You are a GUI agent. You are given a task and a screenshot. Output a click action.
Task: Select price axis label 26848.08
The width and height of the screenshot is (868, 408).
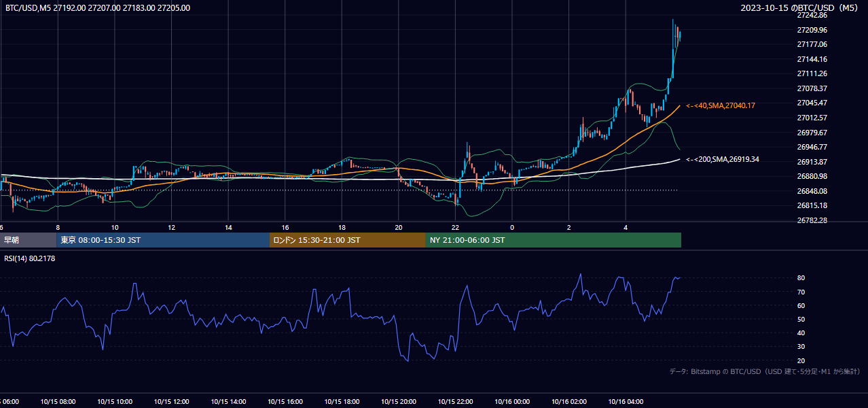pyautogui.click(x=812, y=191)
